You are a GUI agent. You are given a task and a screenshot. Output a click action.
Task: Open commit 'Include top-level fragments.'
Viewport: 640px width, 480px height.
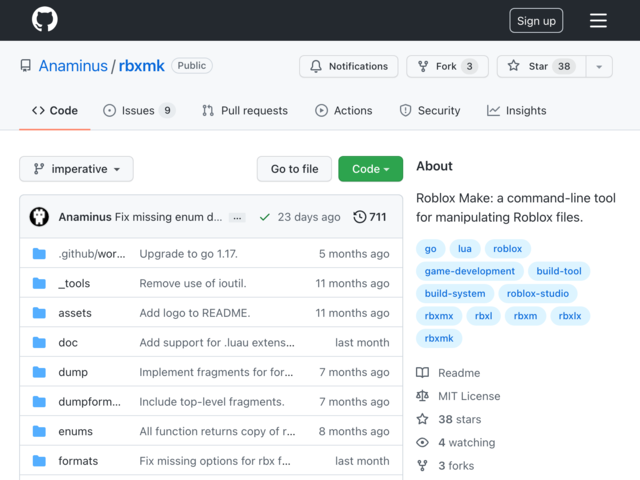212,402
